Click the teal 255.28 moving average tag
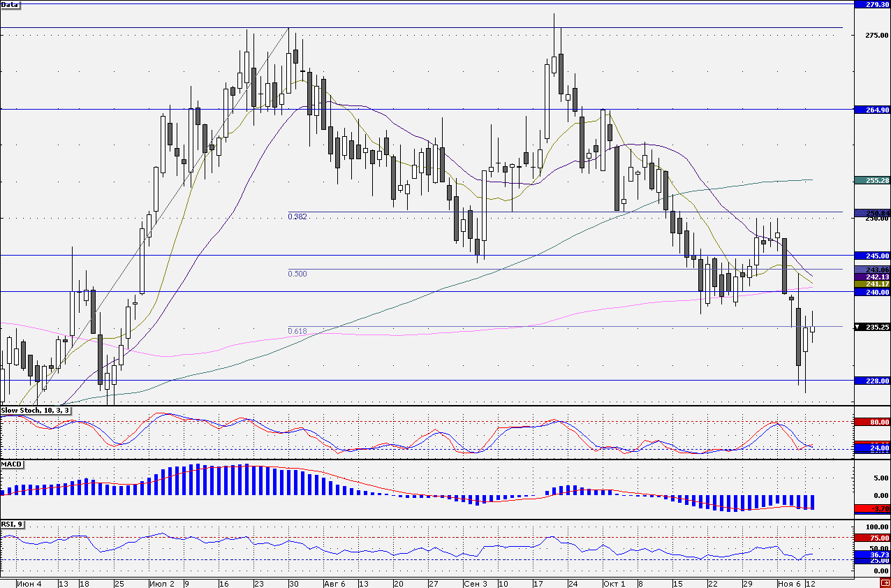 pyautogui.click(x=871, y=180)
